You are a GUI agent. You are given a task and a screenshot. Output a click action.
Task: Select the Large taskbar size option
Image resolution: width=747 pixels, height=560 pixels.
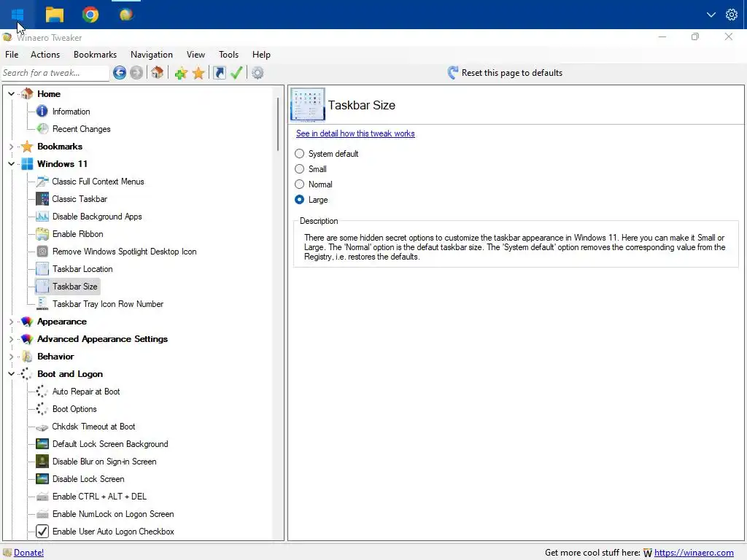pos(299,200)
